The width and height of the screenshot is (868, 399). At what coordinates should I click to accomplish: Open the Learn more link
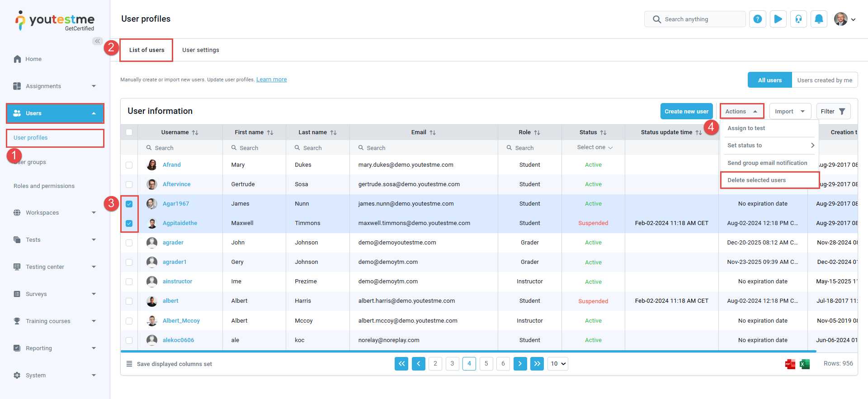271,80
